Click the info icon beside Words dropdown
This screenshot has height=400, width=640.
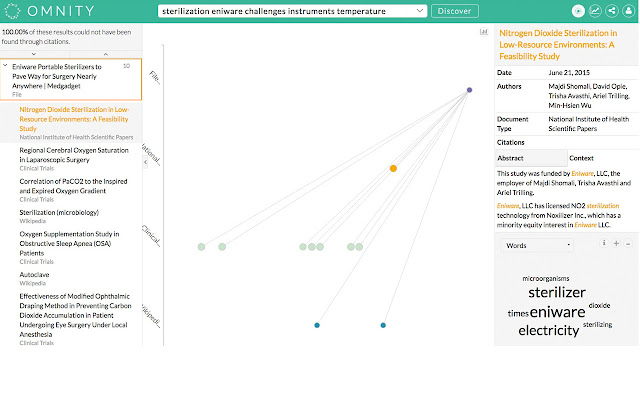604,243
